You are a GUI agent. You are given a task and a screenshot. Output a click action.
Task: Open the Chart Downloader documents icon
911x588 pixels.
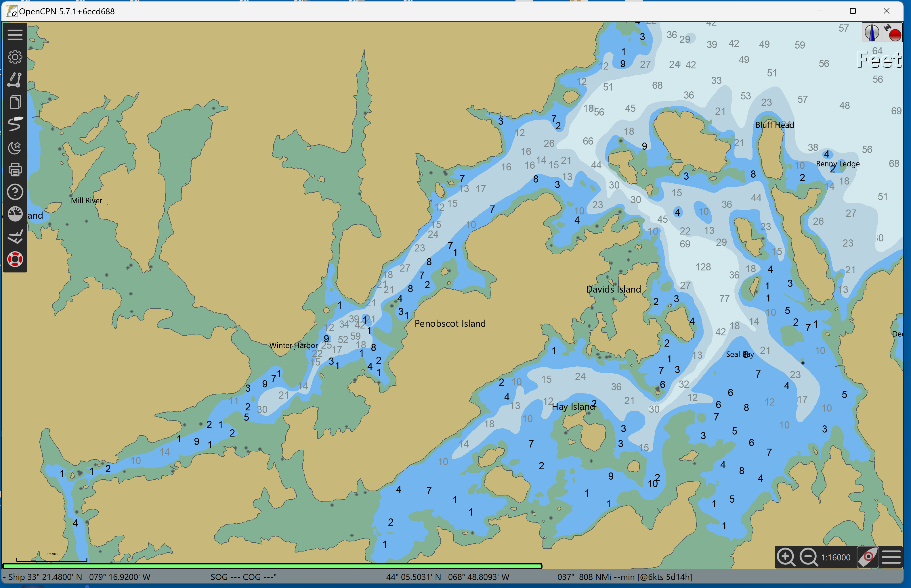(x=15, y=101)
